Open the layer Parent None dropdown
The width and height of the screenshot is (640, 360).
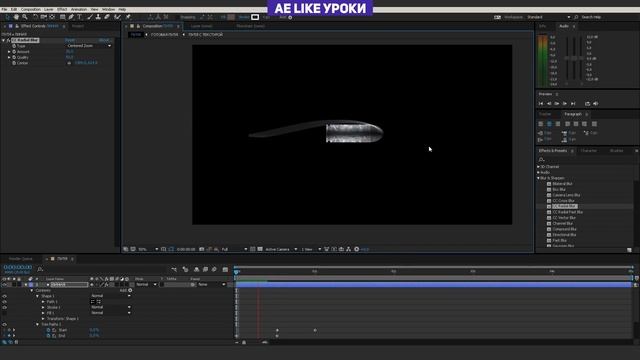(x=211, y=284)
